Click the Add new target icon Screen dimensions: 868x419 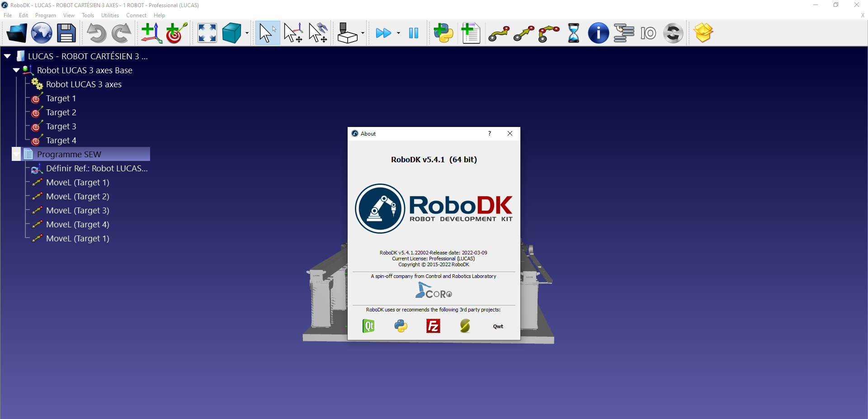[x=176, y=33]
